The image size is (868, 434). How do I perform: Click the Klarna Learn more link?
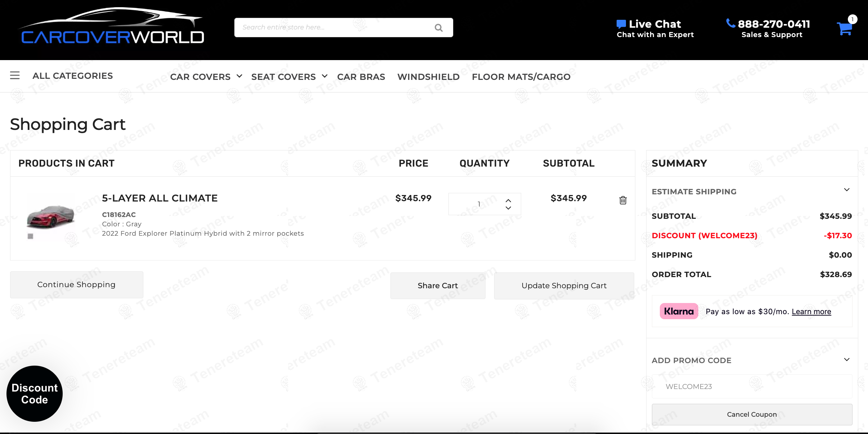coord(811,312)
